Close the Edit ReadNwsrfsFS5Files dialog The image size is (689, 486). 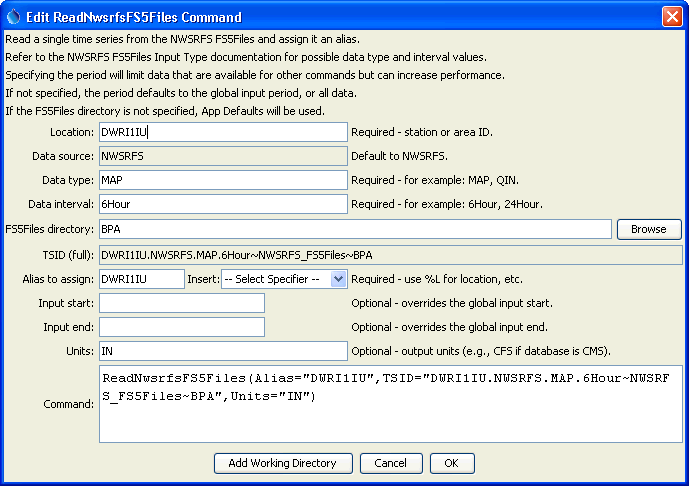[672, 17]
